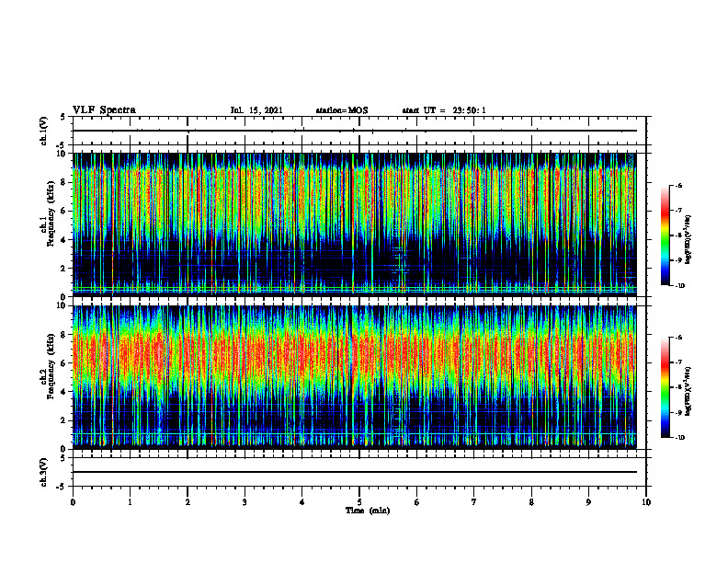This screenshot has height=563, width=728.
Task: Click the 8 kHz tick on ch.1 frequency axis
Action: click(64, 182)
